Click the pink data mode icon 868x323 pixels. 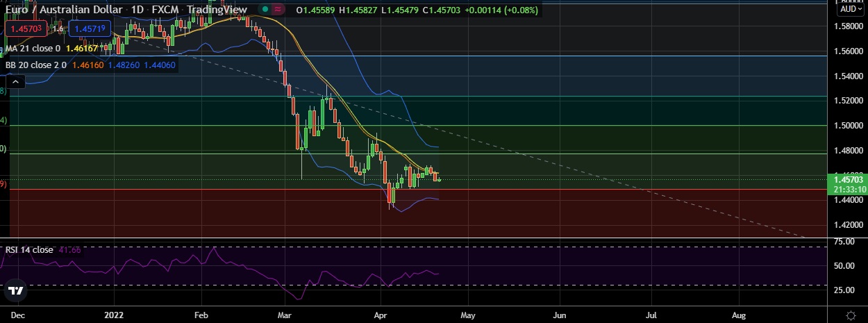[278, 10]
